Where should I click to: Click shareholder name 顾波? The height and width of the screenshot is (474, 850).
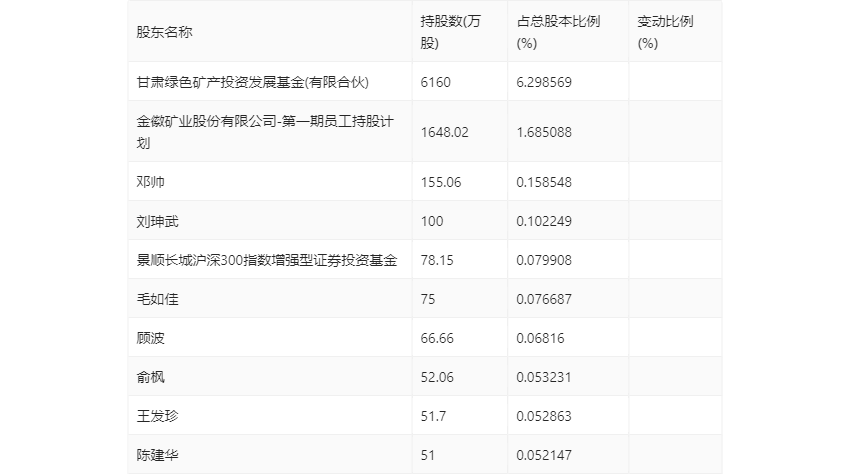150,338
